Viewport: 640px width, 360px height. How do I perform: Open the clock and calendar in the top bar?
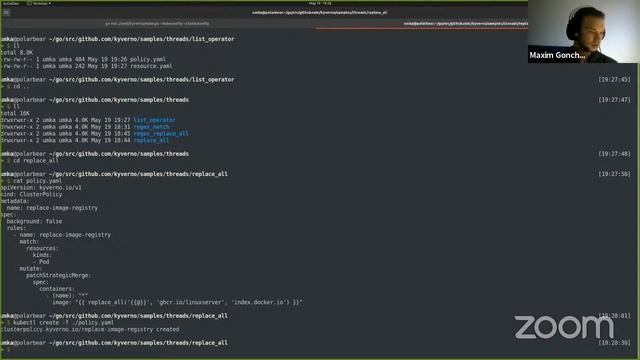[320, 3]
